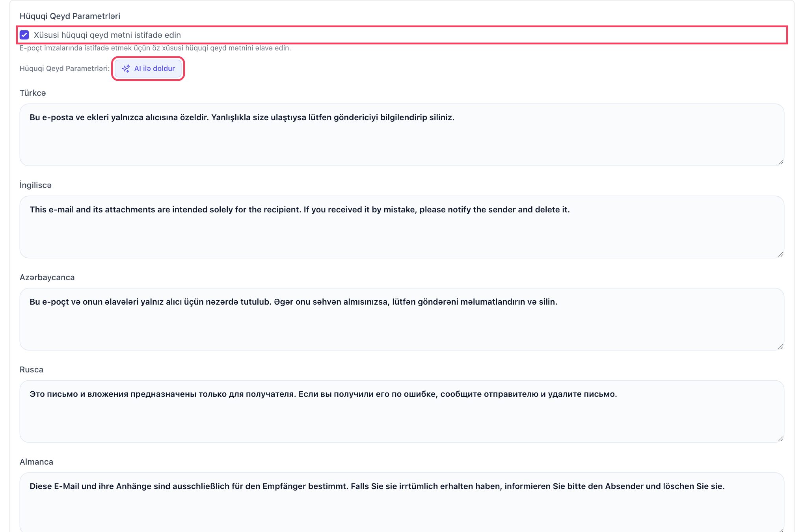This screenshot has width=804, height=532.
Task: Click the İngiliscə field label
Action: pyautogui.click(x=35, y=185)
